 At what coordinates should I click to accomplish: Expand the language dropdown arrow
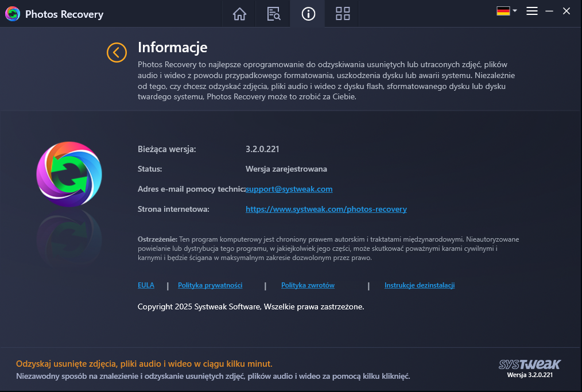tap(515, 11)
